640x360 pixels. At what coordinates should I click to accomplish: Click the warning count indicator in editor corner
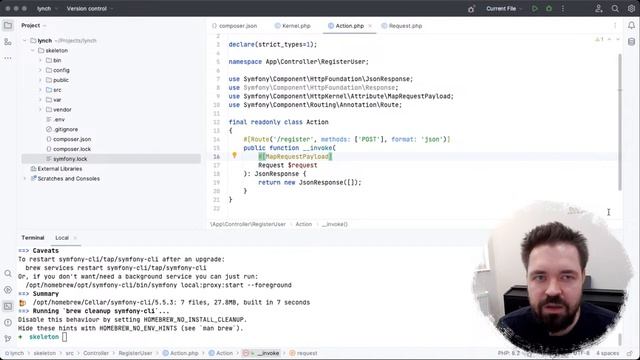click(599, 40)
